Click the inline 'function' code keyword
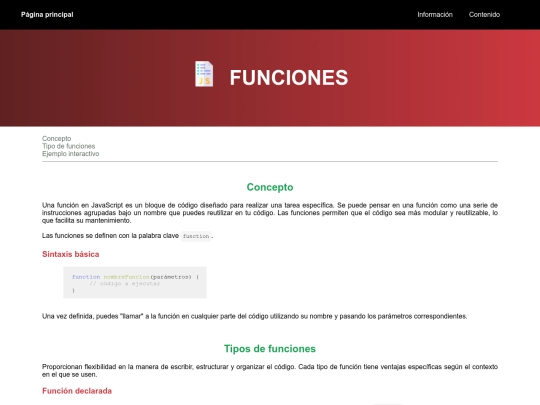This screenshot has width=540, height=405. 196,236
